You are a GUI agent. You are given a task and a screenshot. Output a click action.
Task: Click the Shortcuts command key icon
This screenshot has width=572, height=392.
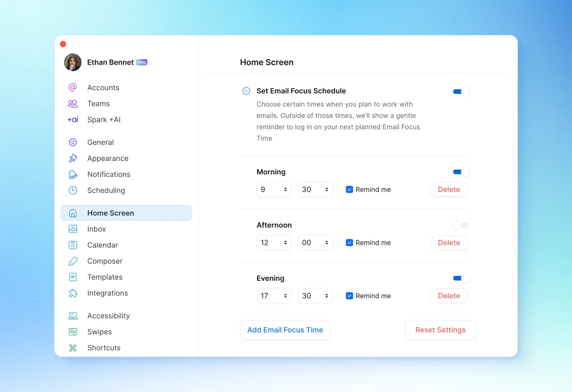point(73,348)
